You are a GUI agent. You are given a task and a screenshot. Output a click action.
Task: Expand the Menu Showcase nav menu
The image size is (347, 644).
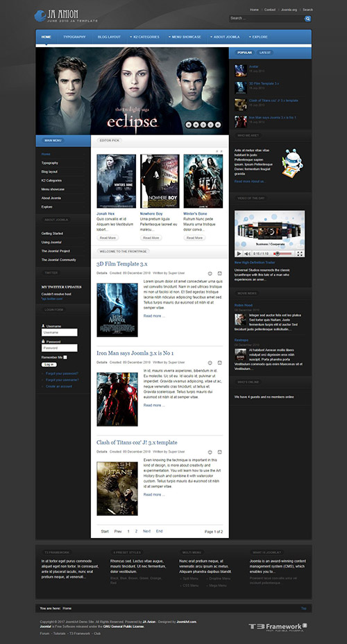click(x=185, y=37)
